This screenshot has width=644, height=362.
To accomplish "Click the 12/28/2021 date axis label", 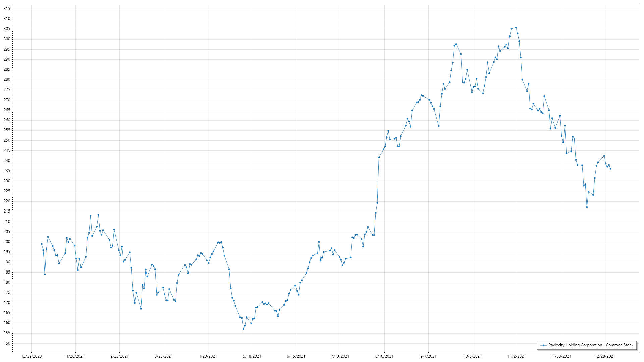I will tap(605, 356).
